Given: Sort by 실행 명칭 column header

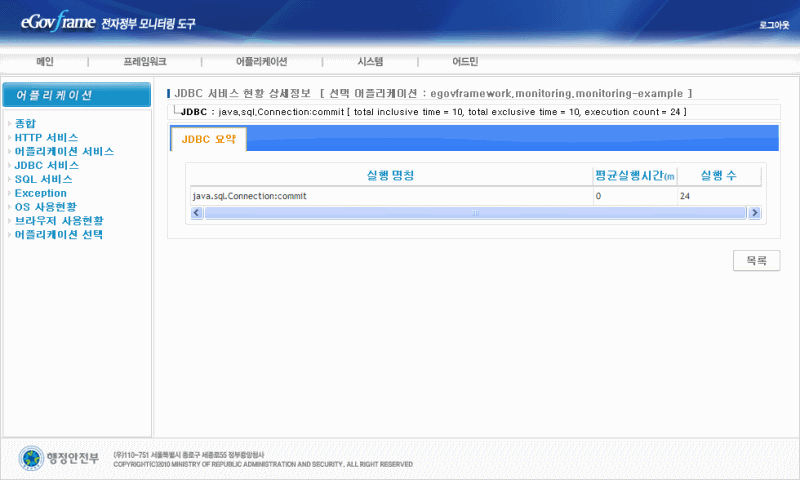Looking at the screenshot, I should tap(390, 176).
